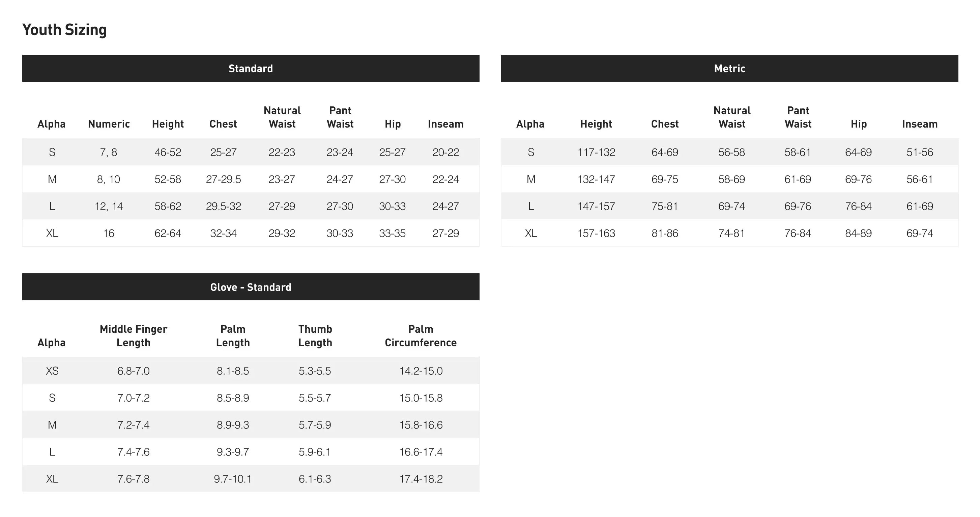980x517 pixels.
Task: Select the 157-163 metric height value
Action: (596, 233)
